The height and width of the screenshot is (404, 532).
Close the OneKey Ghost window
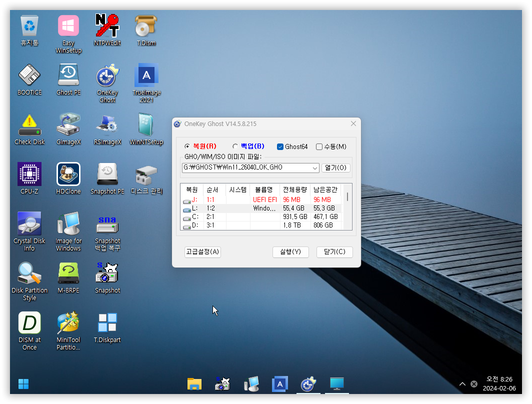click(353, 123)
